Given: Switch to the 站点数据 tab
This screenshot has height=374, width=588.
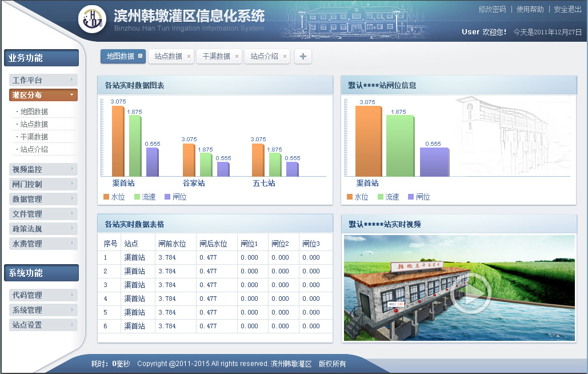Looking at the screenshot, I should tap(168, 56).
